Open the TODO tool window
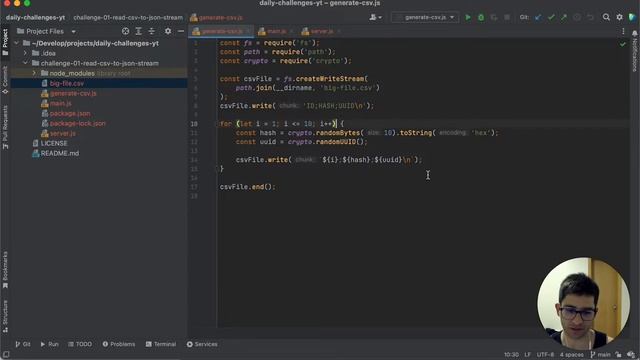This screenshot has height=360, width=640. pyautogui.click(x=80, y=344)
